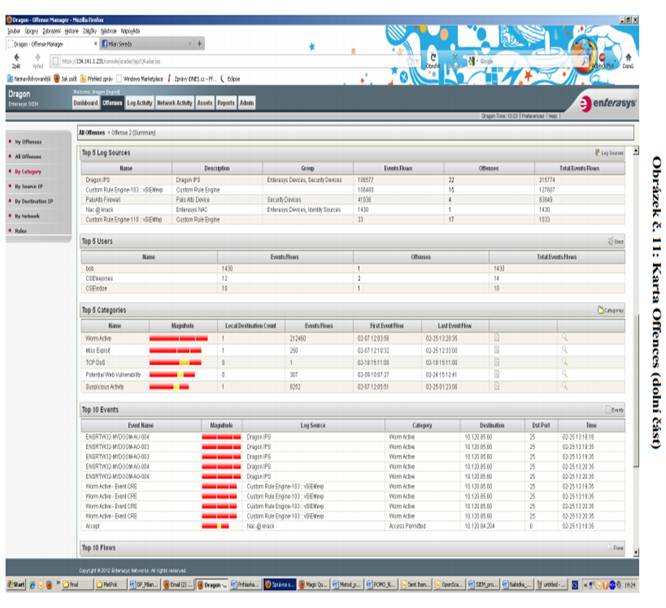Click the document icon in the Misc Exploit row
Screen dimensions: 666x608
497,350
